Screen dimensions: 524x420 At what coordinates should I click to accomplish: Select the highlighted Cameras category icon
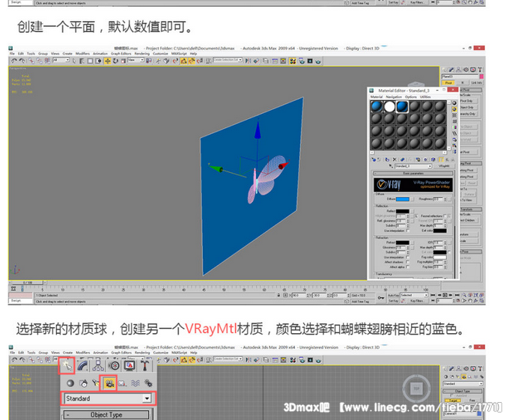(x=109, y=383)
